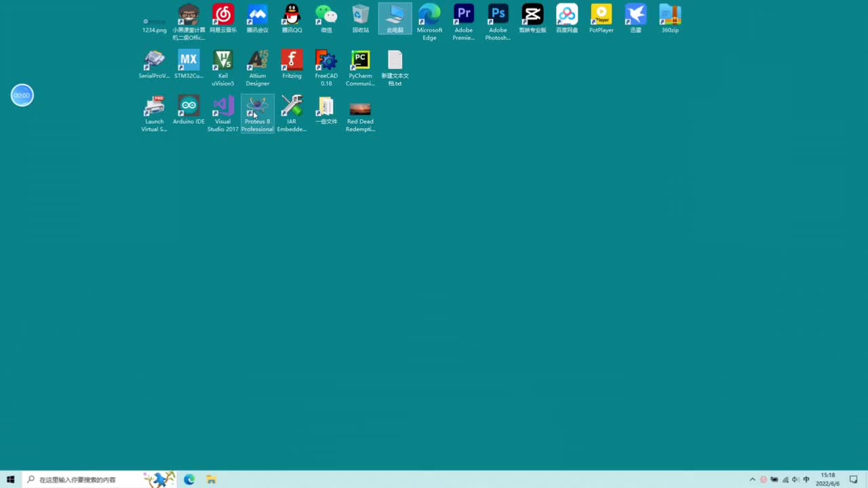Viewport: 868px width, 488px height.
Task: Select the STM32Cu MX shortcut
Action: (x=189, y=64)
